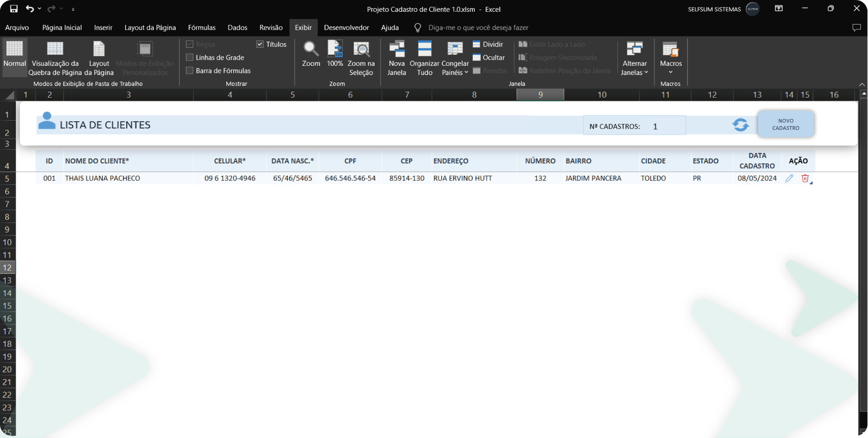
Task: Undo the last action
Action: tap(30, 9)
